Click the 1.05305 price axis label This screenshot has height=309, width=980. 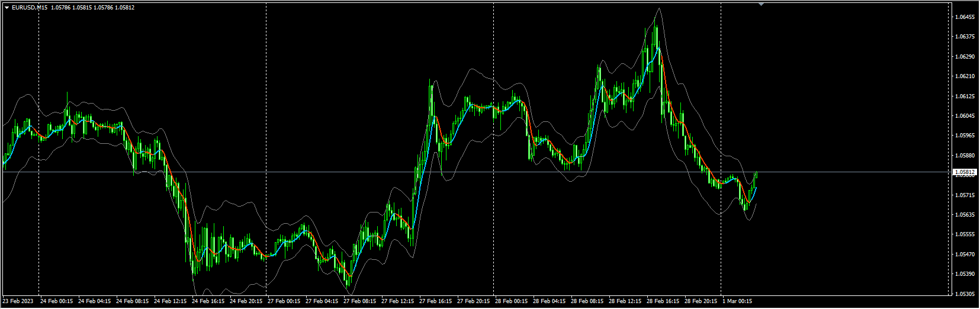coord(965,294)
